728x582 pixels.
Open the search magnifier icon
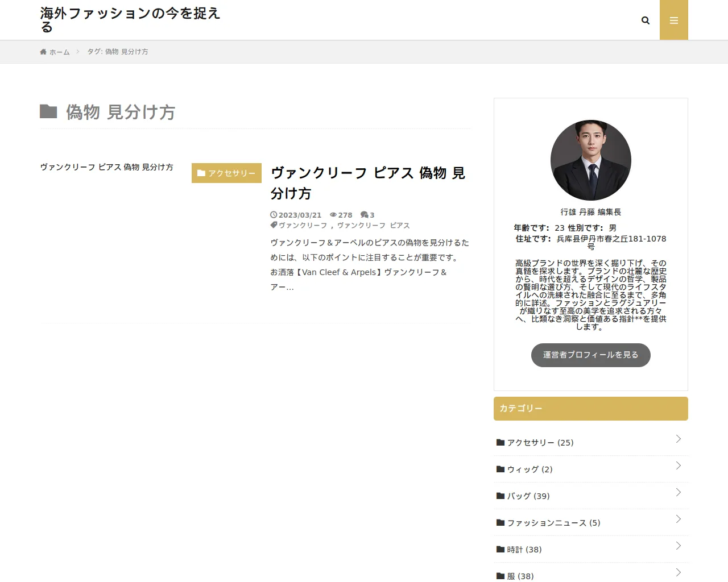click(x=645, y=20)
